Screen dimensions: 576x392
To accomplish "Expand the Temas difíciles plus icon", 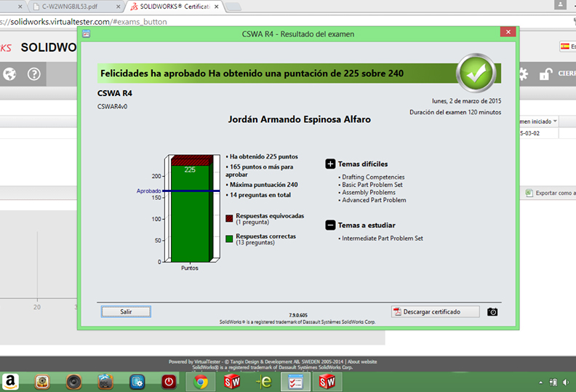I will click(330, 164).
